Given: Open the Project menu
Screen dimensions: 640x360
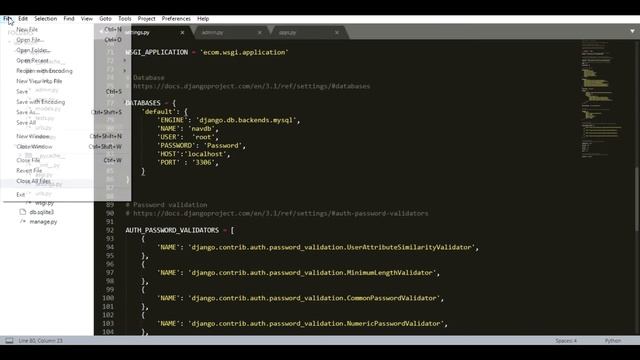Looking at the screenshot, I should [x=146, y=19].
